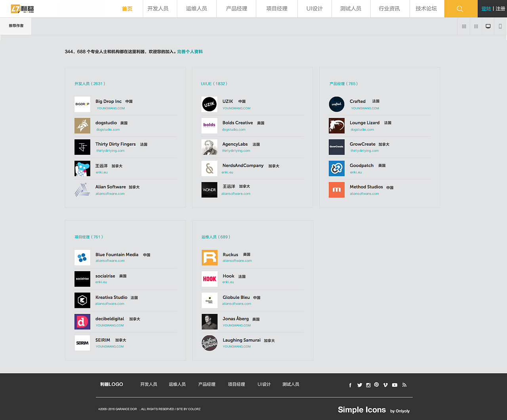
Task: Open the YouTube footer icon
Action: (395, 385)
